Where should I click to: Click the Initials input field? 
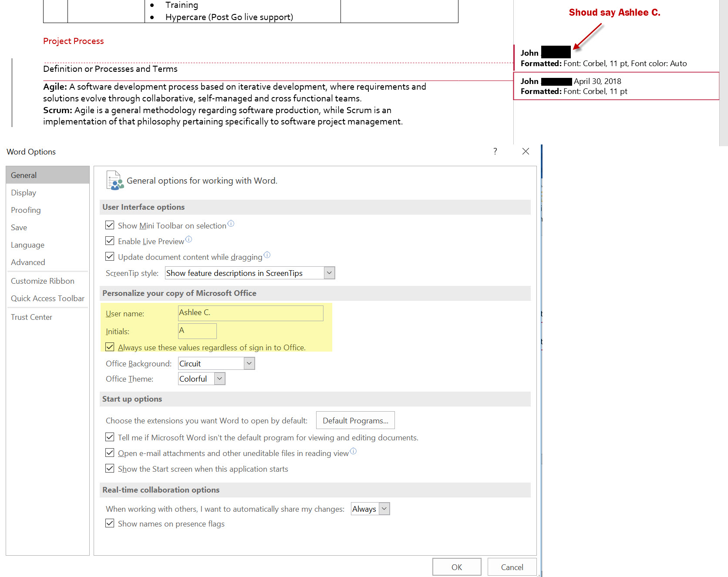click(x=197, y=331)
